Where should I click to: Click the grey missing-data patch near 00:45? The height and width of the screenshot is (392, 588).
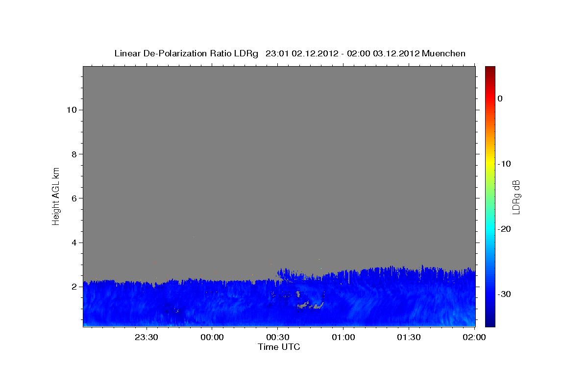310,306
